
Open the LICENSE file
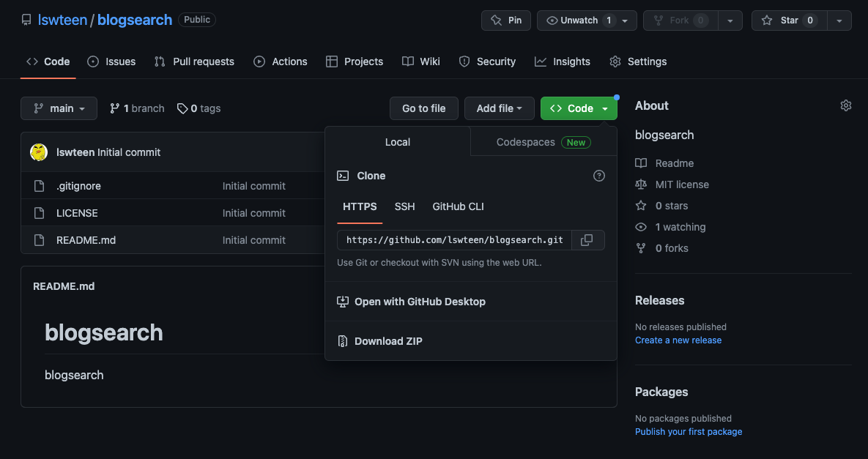[x=77, y=213]
